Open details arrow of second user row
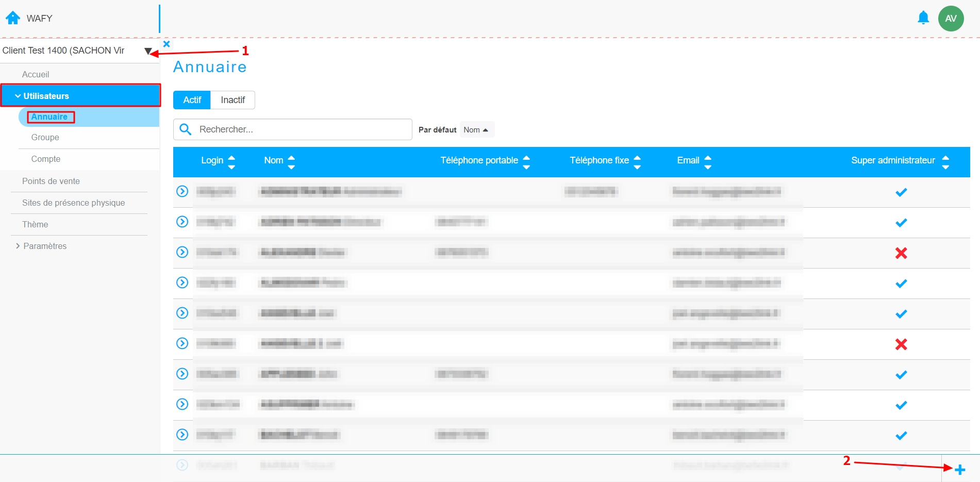Viewport: 980px width, 482px height. tap(182, 222)
